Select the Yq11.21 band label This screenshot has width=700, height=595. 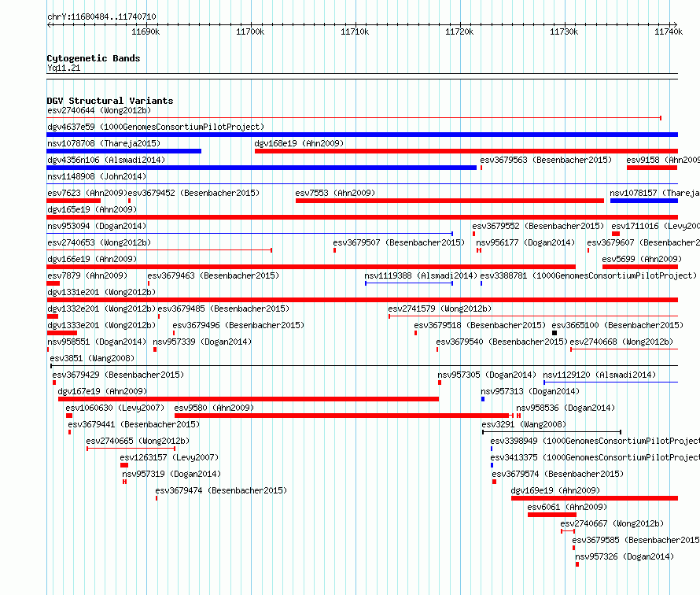tap(64, 68)
